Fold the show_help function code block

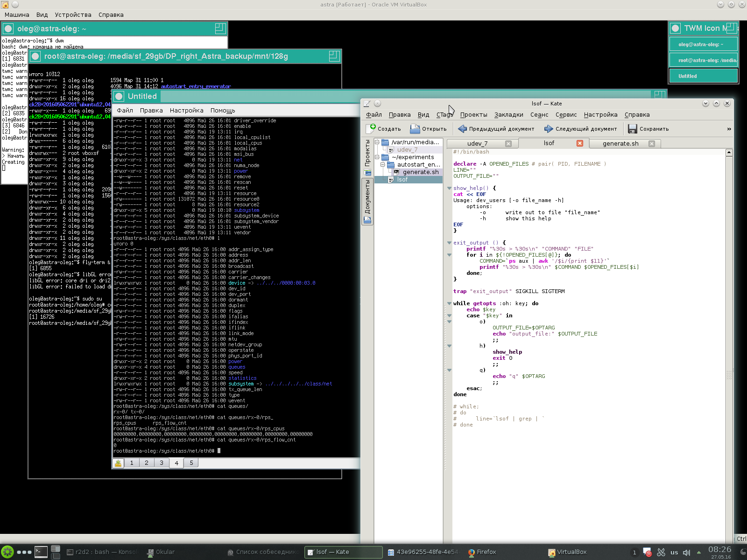point(450,189)
